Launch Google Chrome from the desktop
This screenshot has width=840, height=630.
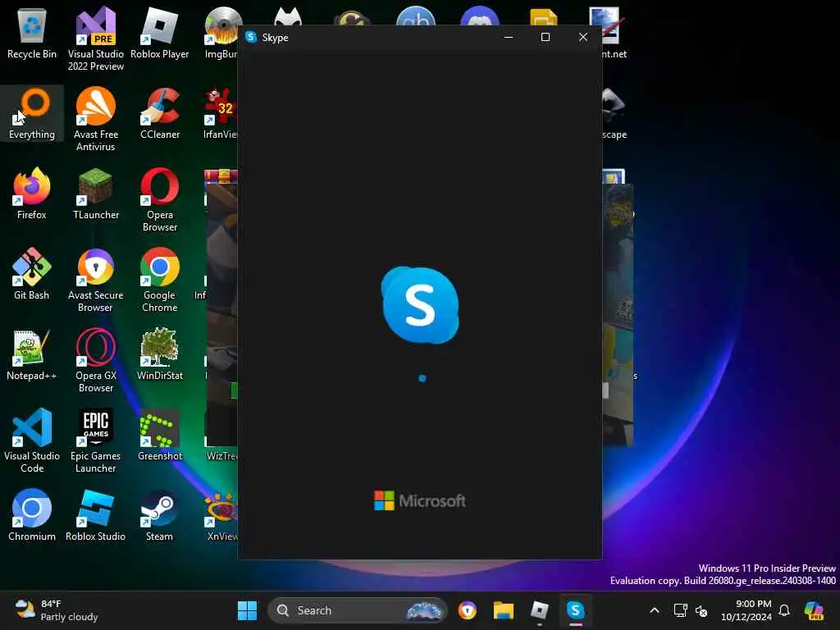[160, 280]
